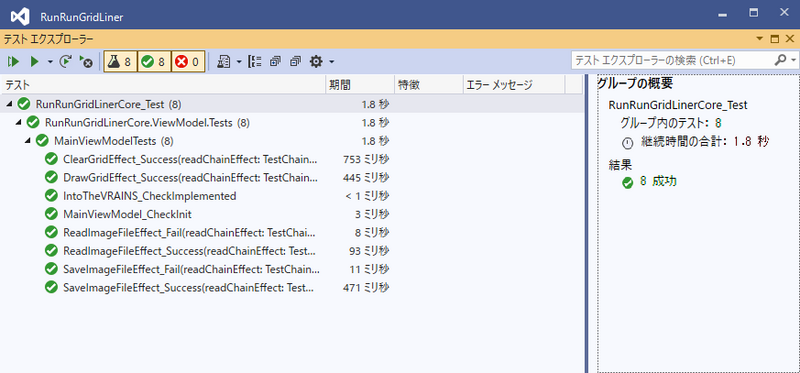800x373 pixels.
Task: Click passed icon of ClearGridEffect_Success
Action: (x=51, y=159)
